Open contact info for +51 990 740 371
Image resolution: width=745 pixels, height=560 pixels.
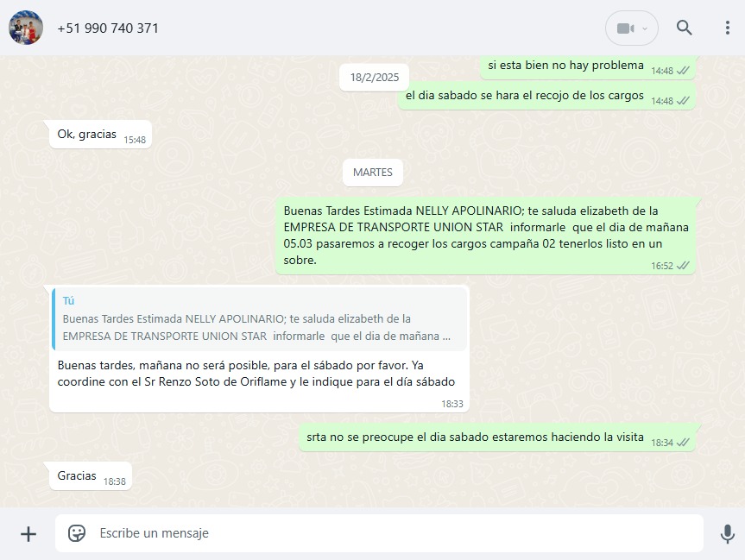108,28
